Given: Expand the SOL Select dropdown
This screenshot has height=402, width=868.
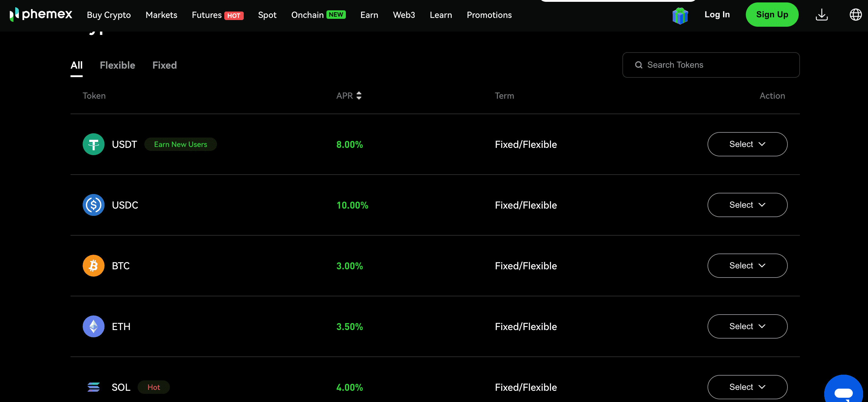Looking at the screenshot, I should tap(747, 387).
